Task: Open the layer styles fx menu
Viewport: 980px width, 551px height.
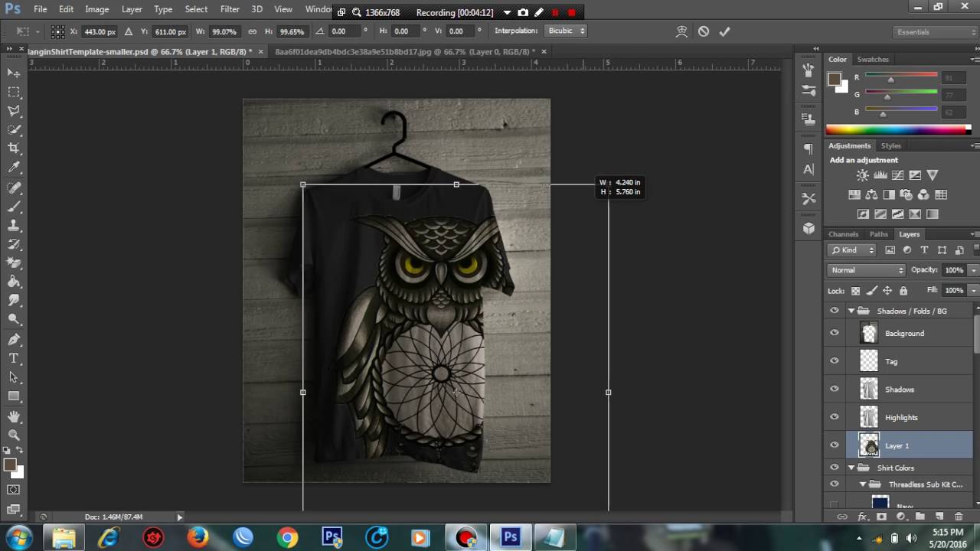Action: click(862, 517)
